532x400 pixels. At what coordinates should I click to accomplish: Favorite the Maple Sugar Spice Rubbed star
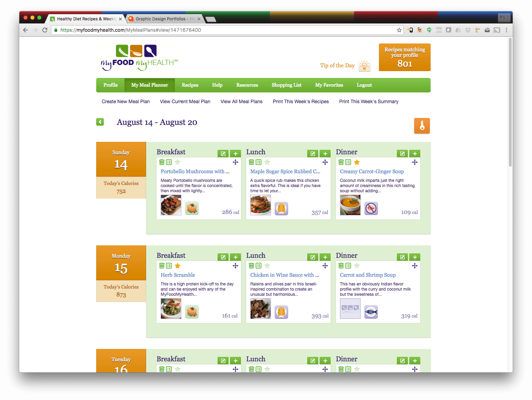coord(267,162)
